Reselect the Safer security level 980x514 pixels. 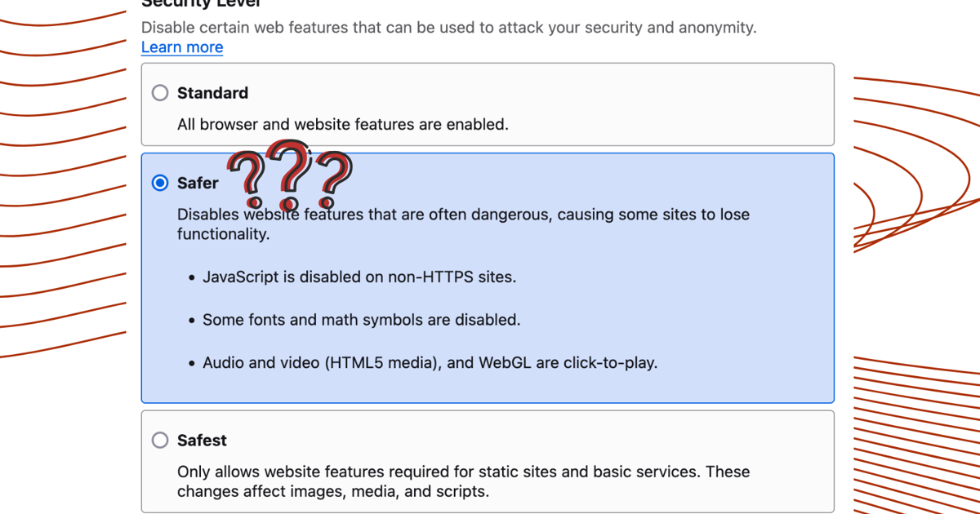pyautogui.click(x=160, y=183)
